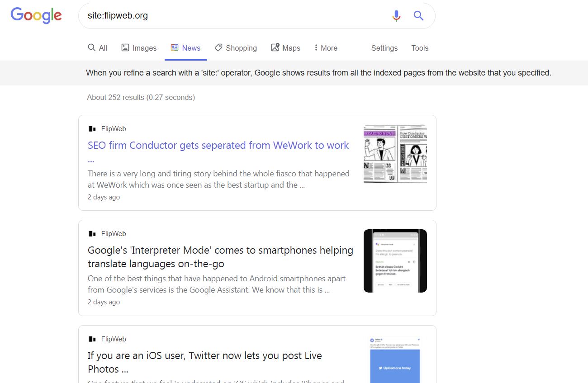Click the FlipWeb source name above Conductor article
Image resolution: width=588 pixels, height=383 pixels.
[x=114, y=129]
